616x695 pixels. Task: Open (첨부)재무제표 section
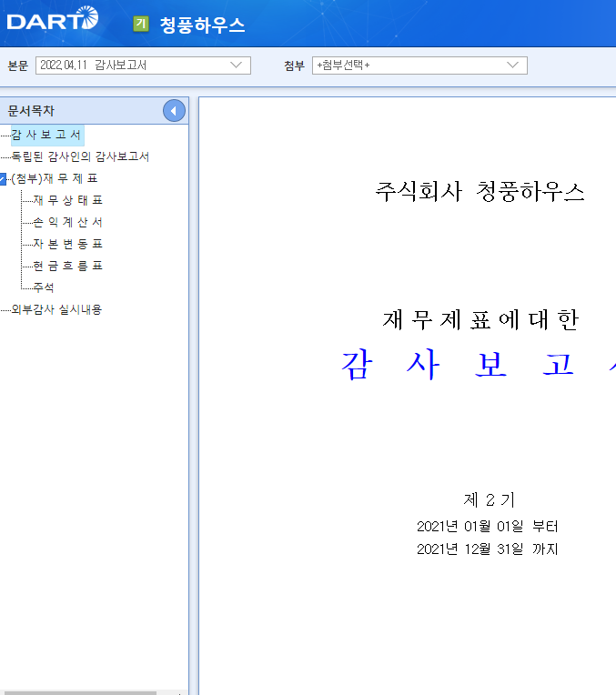pos(55,178)
